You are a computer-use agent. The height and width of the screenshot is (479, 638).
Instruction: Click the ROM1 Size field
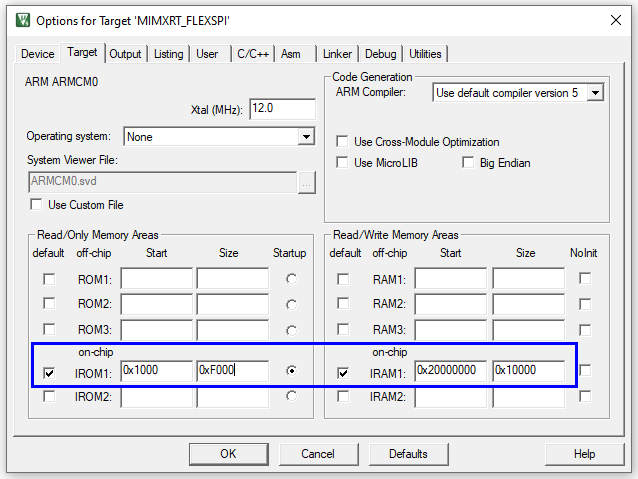(x=233, y=279)
